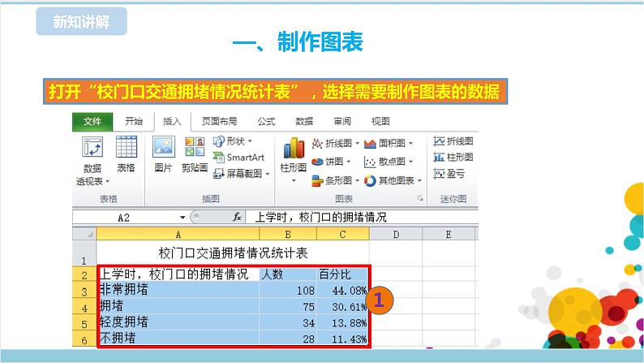Click the cell 非常拥堵
Image resolution: width=644 pixels, height=363 pixels.
click(178, 290)
